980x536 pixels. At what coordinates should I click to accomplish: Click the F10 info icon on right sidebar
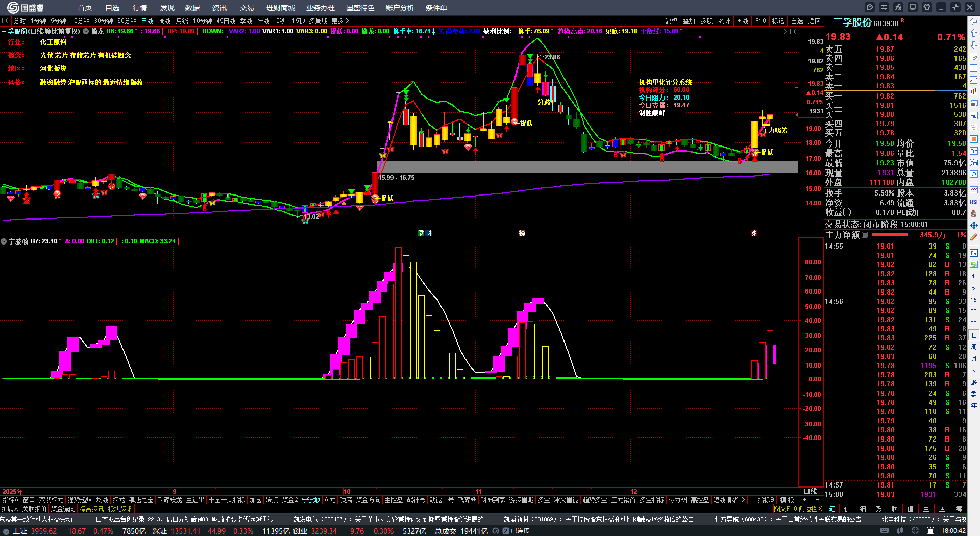[974, 115]
